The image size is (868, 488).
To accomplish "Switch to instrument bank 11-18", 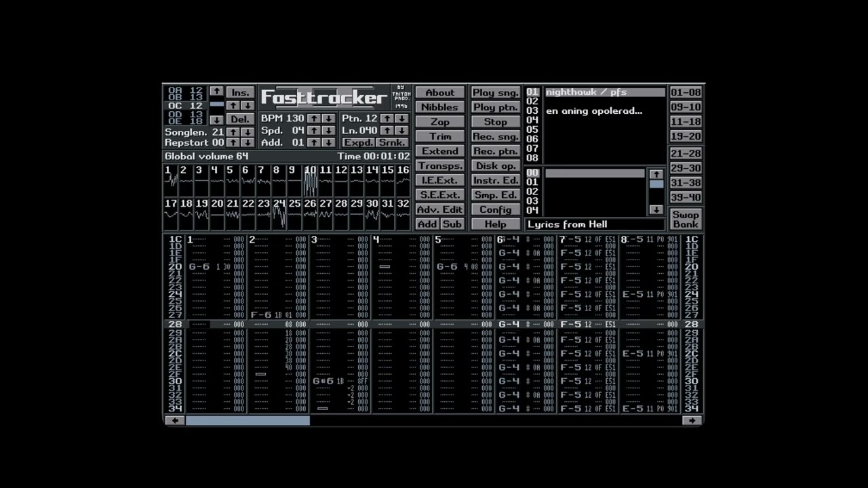I will pos(686,121).
